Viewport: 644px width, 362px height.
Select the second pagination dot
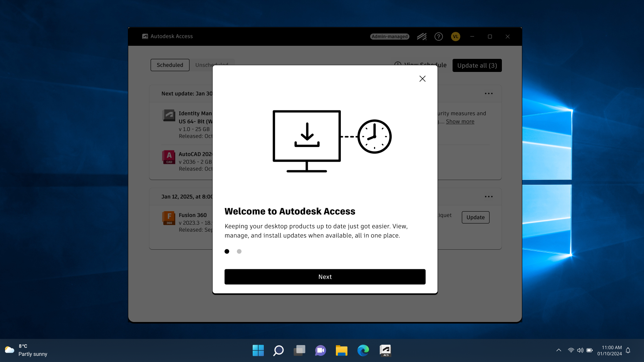239,251
